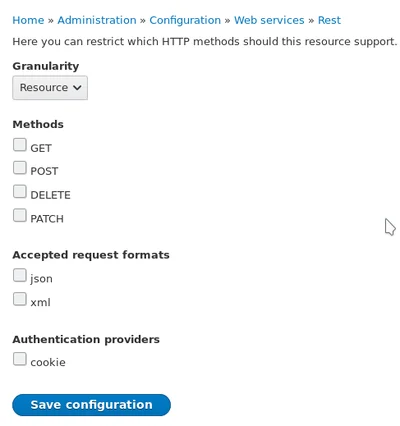This screenshot has width=400, height=426.
Task: Click the xml label text
Action: click(40, 302)
